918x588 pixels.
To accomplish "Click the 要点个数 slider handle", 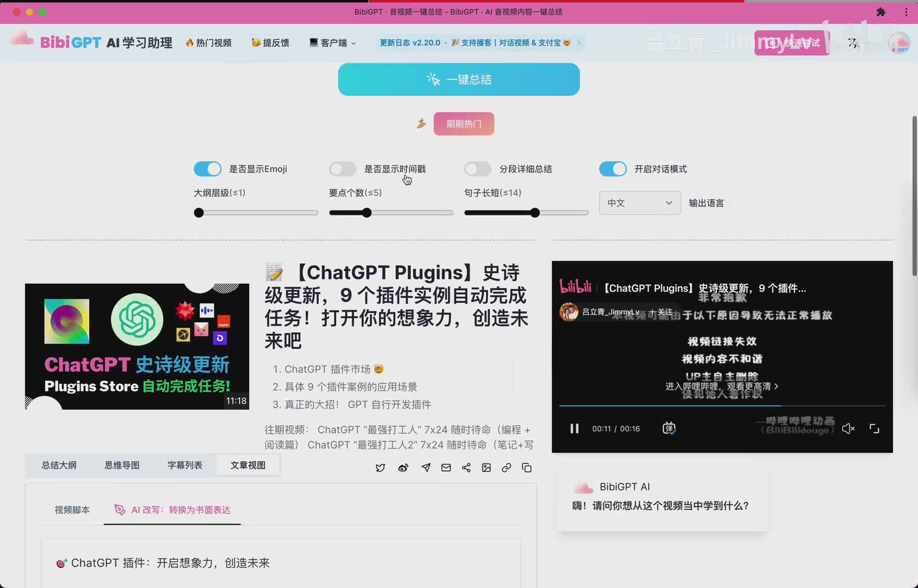I will click(x=367, y=213).
